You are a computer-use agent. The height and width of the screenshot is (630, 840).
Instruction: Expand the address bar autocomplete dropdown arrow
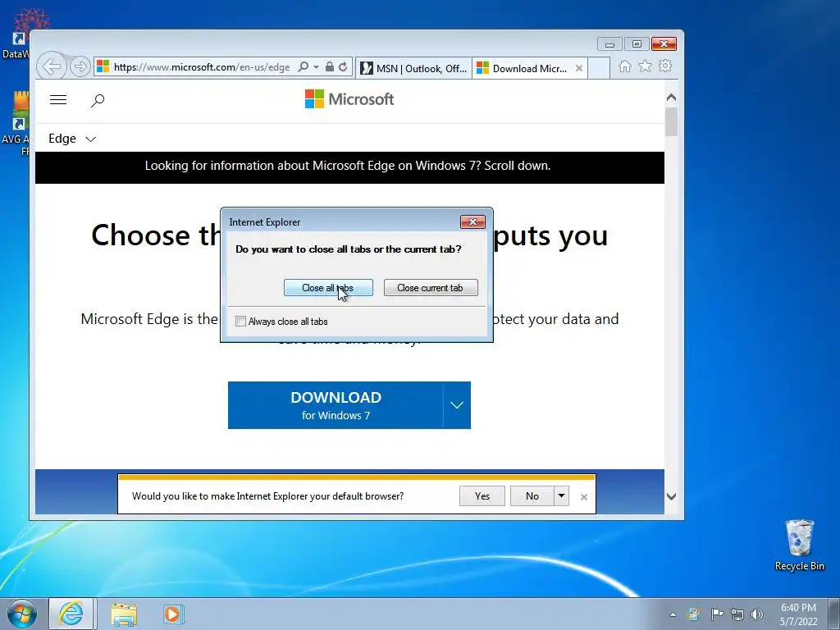click(x=316, y=67)
